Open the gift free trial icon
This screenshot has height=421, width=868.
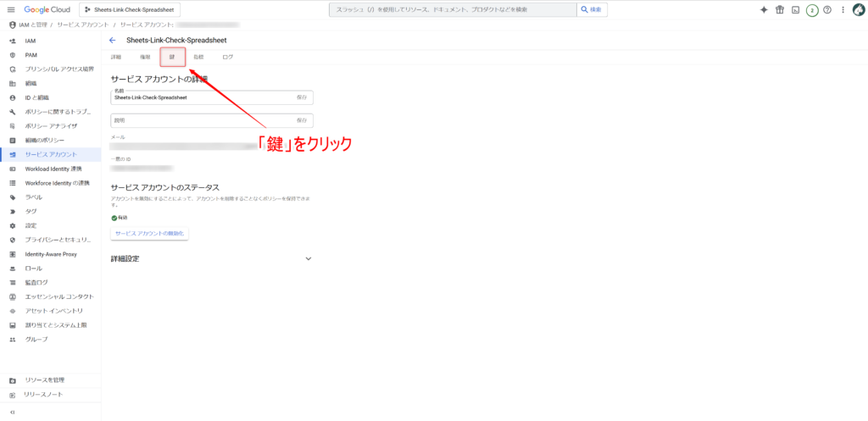click(780, 9)
